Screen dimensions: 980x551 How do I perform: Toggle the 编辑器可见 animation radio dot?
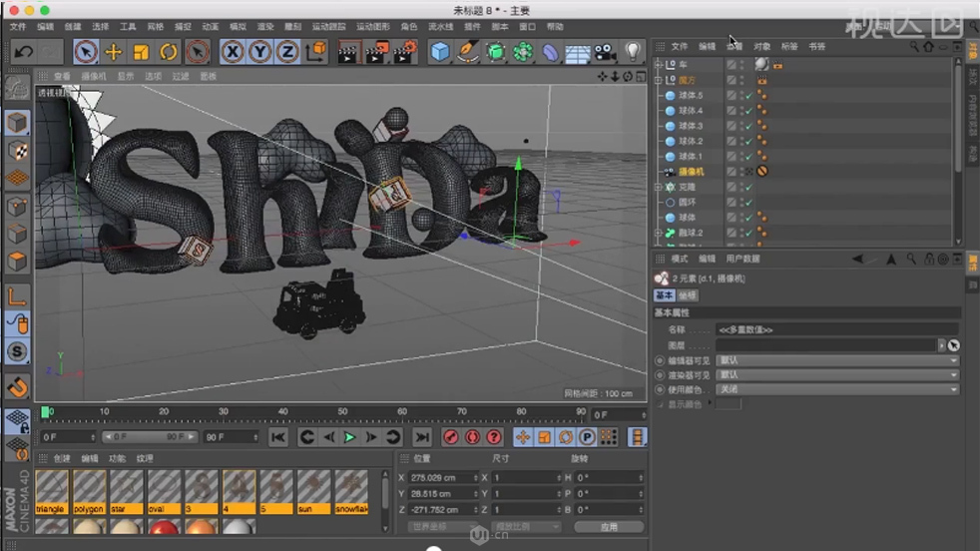click(x=660, y=361)
